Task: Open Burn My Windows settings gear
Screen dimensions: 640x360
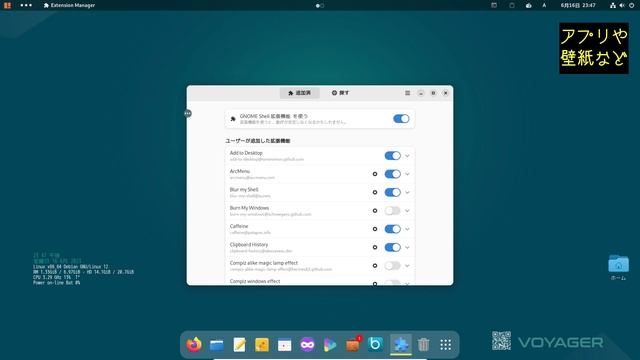Action: (375, 211)
